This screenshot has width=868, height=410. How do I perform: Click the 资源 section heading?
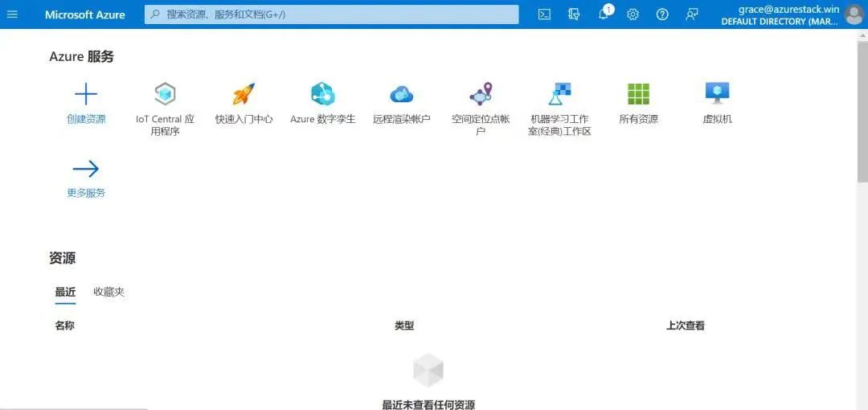[x=63, y=258]
